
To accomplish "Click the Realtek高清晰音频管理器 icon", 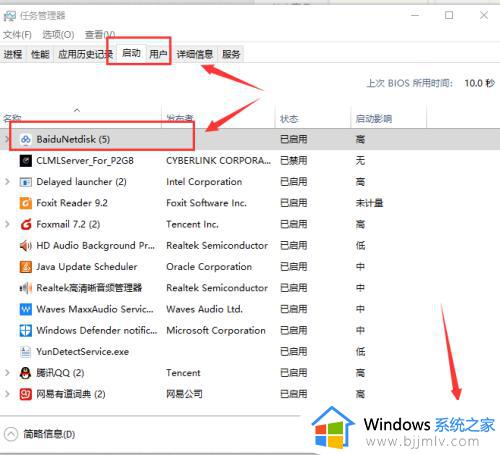I will pos(26,288).
